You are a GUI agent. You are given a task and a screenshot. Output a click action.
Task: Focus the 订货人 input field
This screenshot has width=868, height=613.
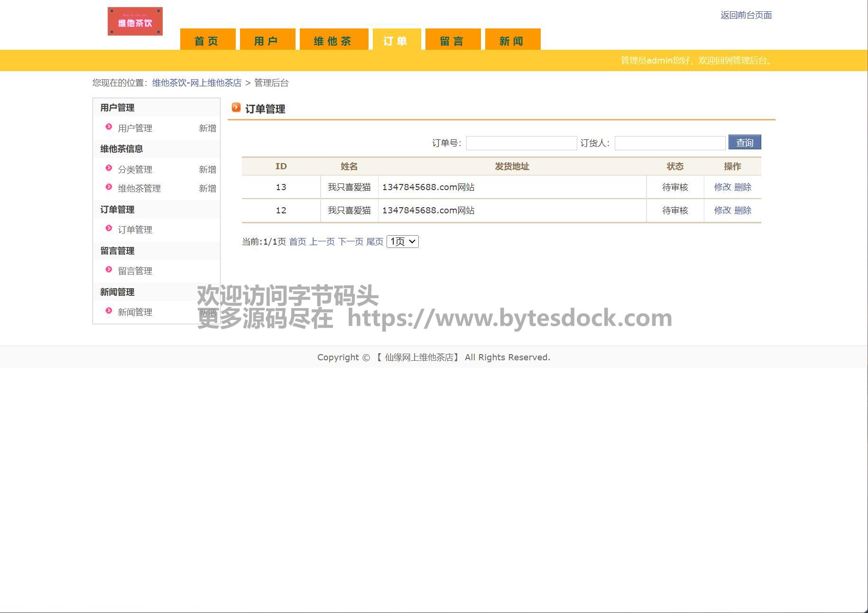click(x=669, y=143)
